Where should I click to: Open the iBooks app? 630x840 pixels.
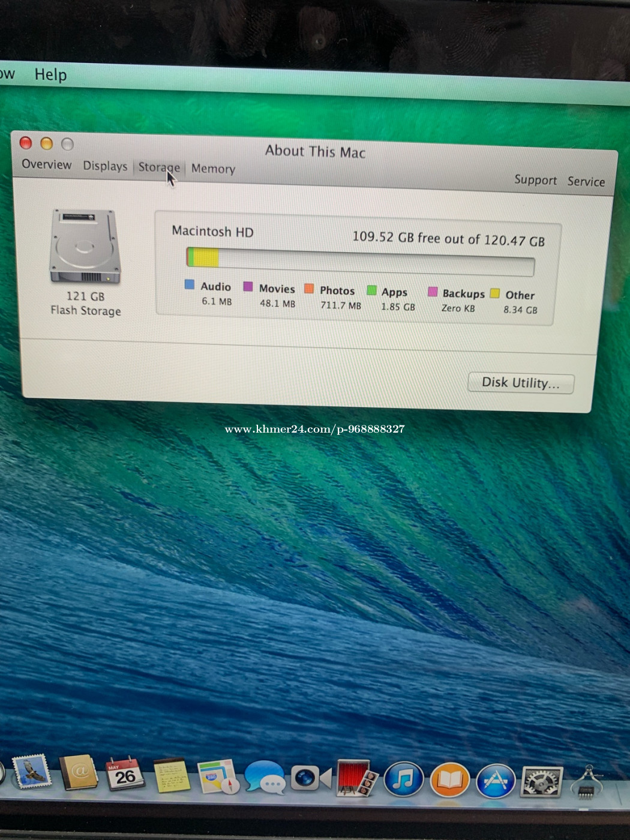[x=449, y=780]
